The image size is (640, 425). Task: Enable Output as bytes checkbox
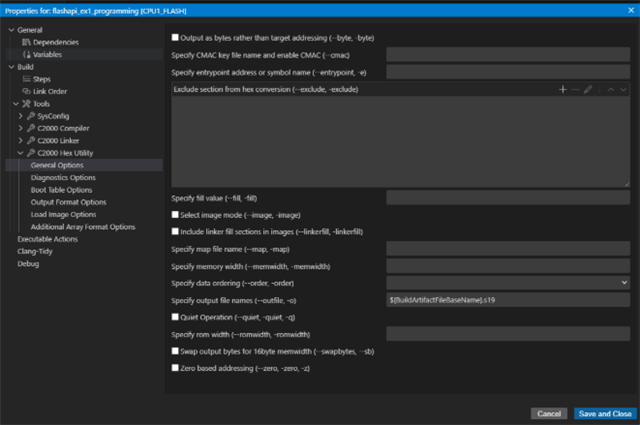[x=176, y=37]
